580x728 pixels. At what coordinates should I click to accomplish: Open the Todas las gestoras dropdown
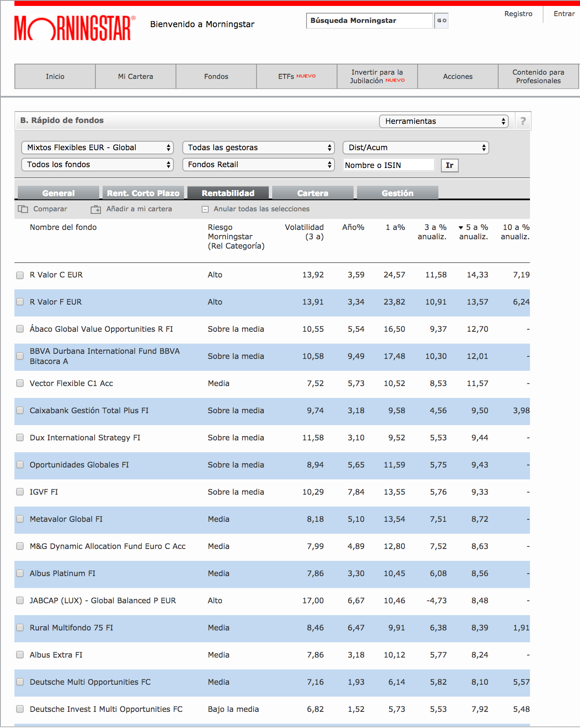[x=259, y=148]
